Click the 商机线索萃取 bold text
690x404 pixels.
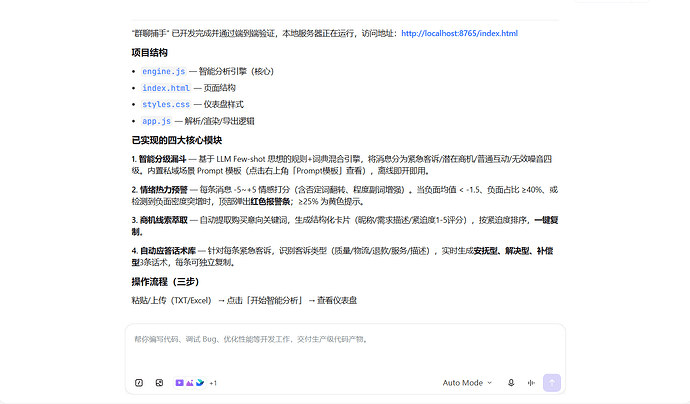point(164,220)
